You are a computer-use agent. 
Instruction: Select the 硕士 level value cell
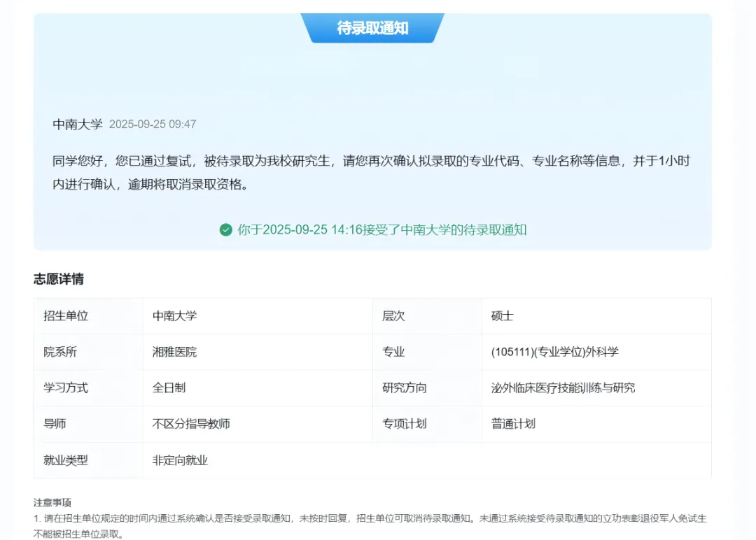503,316
